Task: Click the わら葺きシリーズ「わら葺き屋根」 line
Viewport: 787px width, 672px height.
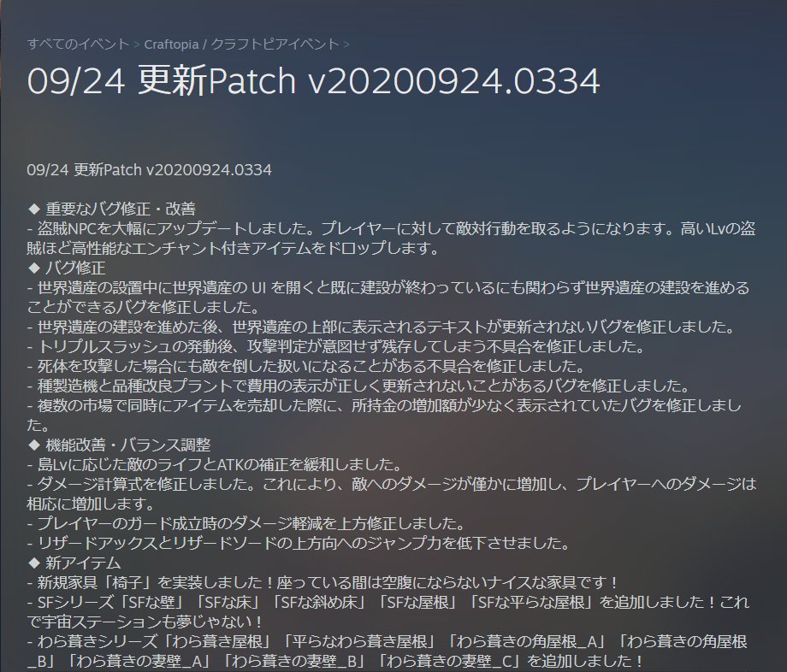Action: click(388, 651)
